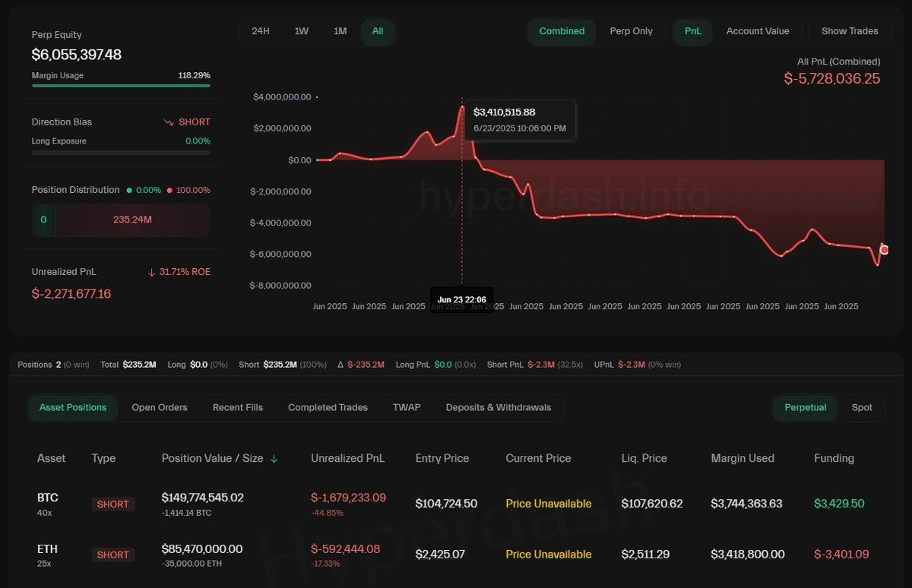Sort by Position Value / Size arrow
The width and height of the screenshot is (912, 588).
tap(274, 459)
